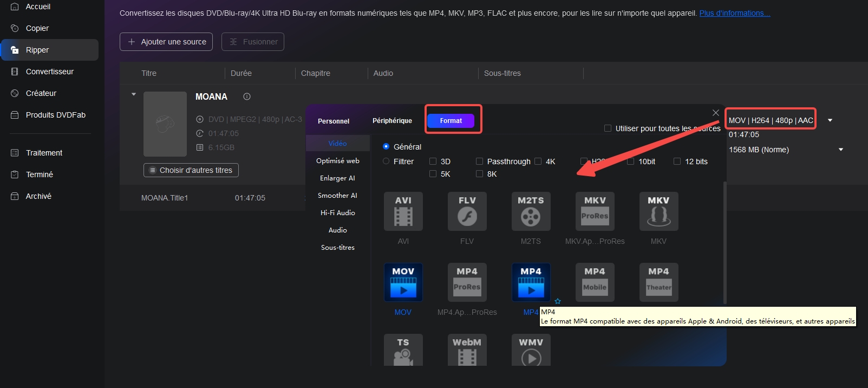Screen dimensions: 868x388
Task: Select the WMV format icon
Action: (x=531, y=350)
